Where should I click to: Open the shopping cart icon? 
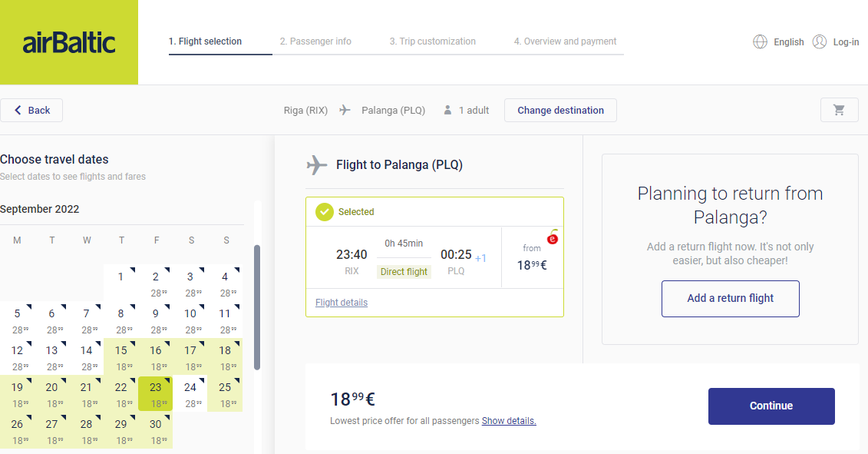click(x=839, y=111)
